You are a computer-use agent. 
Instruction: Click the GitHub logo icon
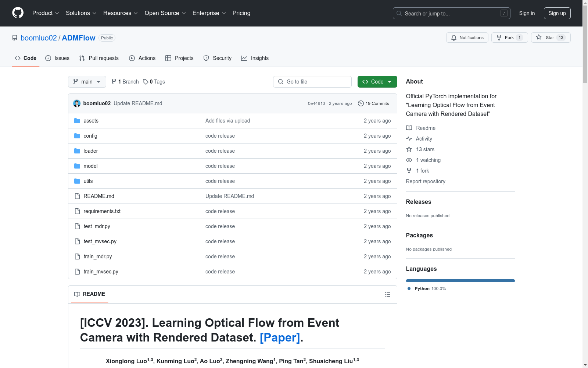(x=18, y=13)
